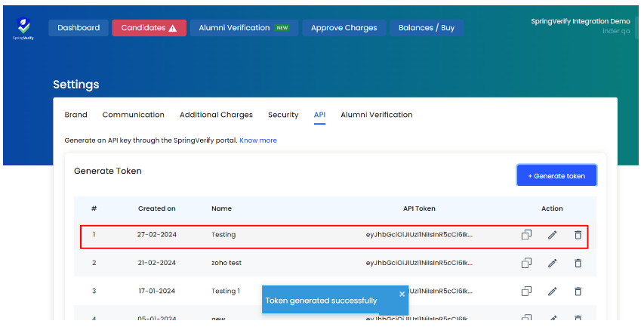The height and width of the screenshot is (327, 644).
Task: Open the SpringVerify Integration Demo account menu
Action: click(581, 26)
